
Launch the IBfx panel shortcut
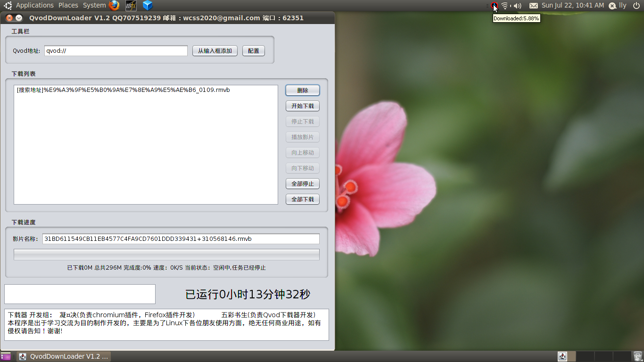(x=131, y=6)
